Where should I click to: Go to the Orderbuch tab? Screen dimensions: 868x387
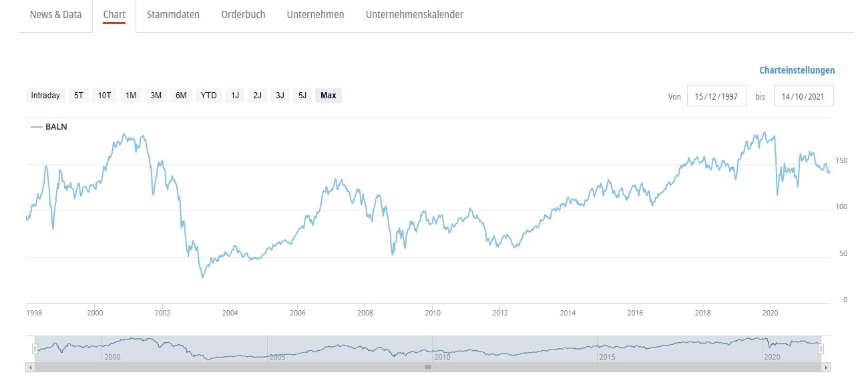click(243, 15)
